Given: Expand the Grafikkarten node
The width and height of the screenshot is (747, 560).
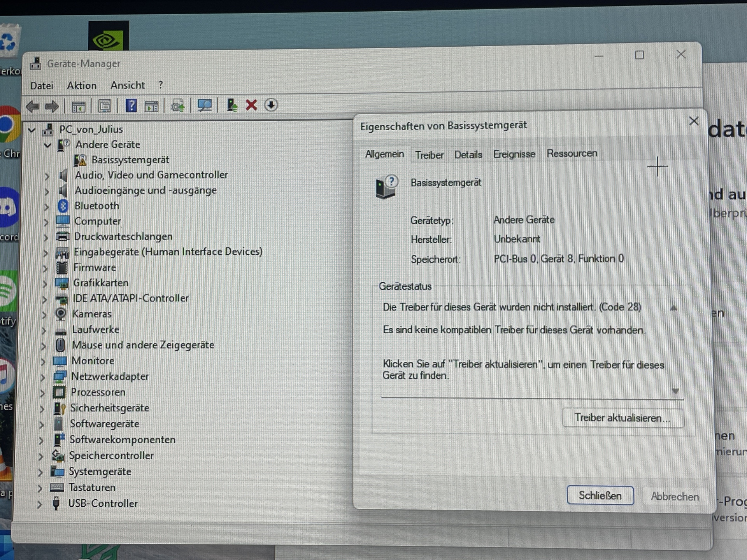Looking at the screenshot, I should 45,284.
